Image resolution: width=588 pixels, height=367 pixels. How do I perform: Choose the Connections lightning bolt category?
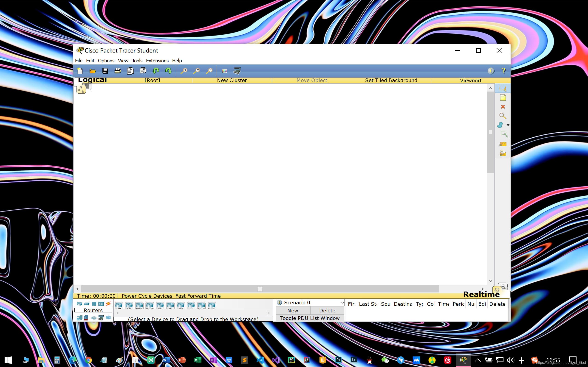[108, 304]
